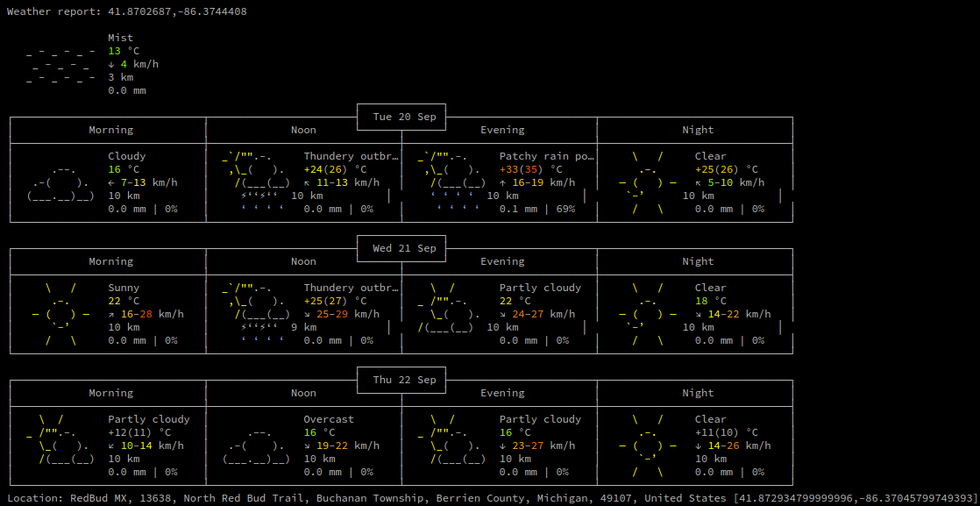The height and width of the screenshot is (506, 980).
Task: Click the '7-13 km/h' wind speed
Action: click(x=149, y=182)
